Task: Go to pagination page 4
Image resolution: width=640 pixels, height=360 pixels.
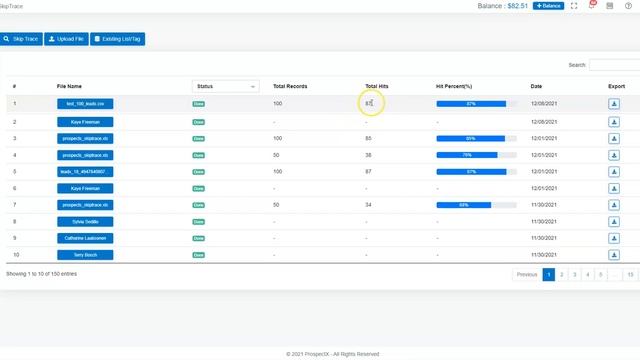Action: (588, 274)
